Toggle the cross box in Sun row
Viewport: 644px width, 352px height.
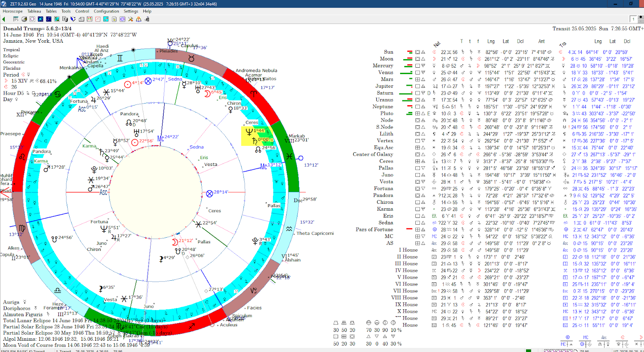(417, 52)
